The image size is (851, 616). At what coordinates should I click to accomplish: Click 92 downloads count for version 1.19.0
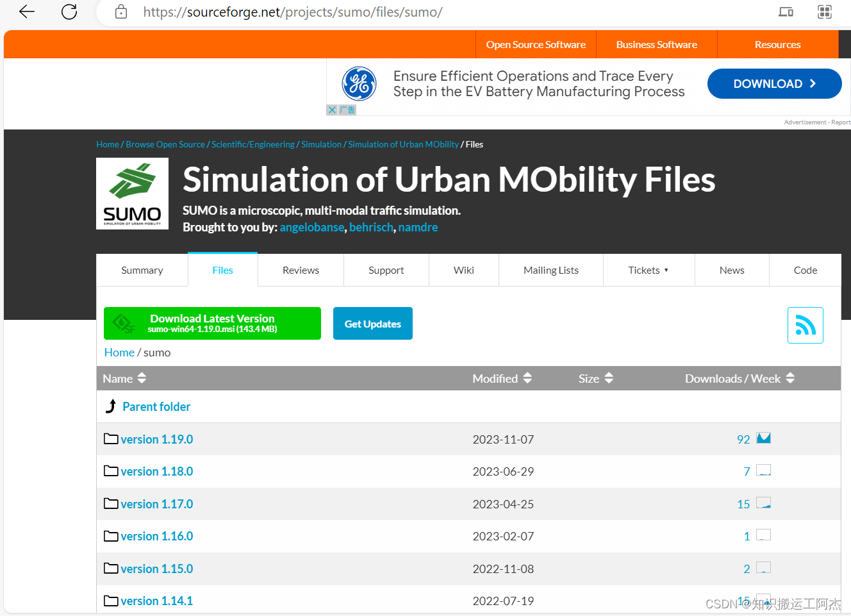743,439
